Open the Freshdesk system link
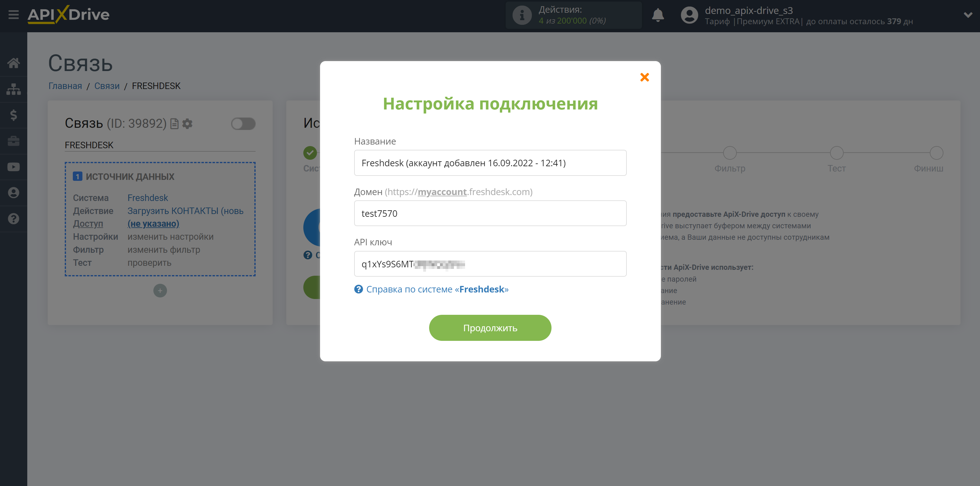 point(147,198)
